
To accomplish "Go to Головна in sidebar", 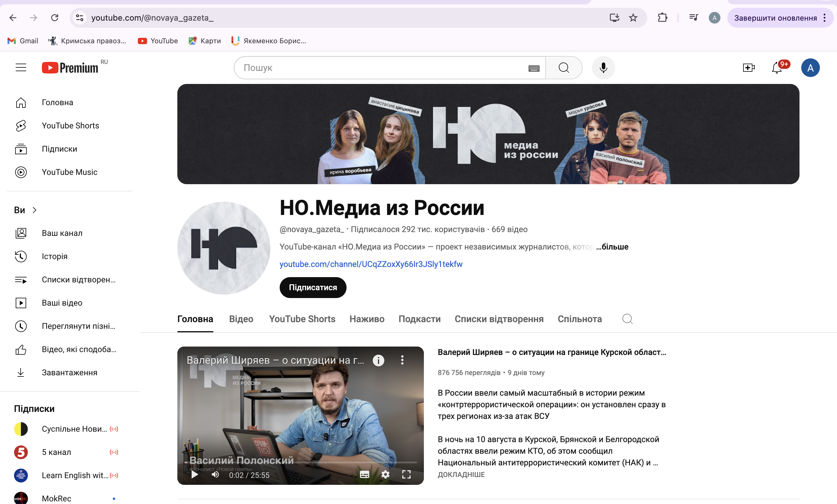I will (x=70, y=102).
